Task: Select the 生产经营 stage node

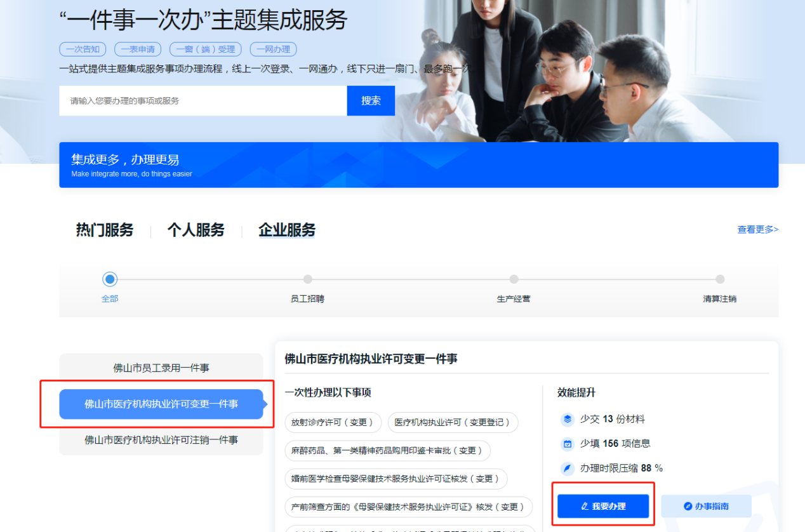Action: [514, 279]
